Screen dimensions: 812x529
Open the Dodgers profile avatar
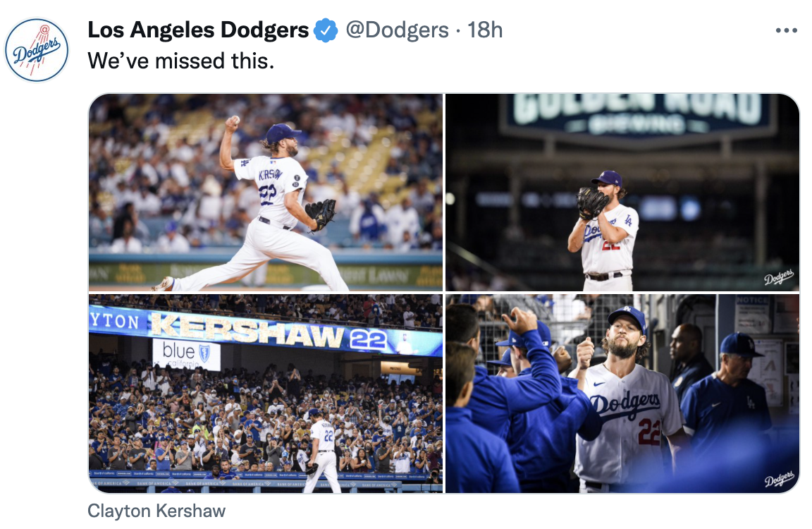click(36, 50)
